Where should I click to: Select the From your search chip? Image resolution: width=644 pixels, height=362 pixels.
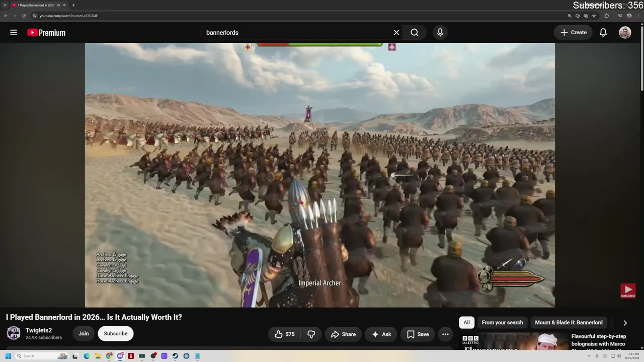(502, 323)
